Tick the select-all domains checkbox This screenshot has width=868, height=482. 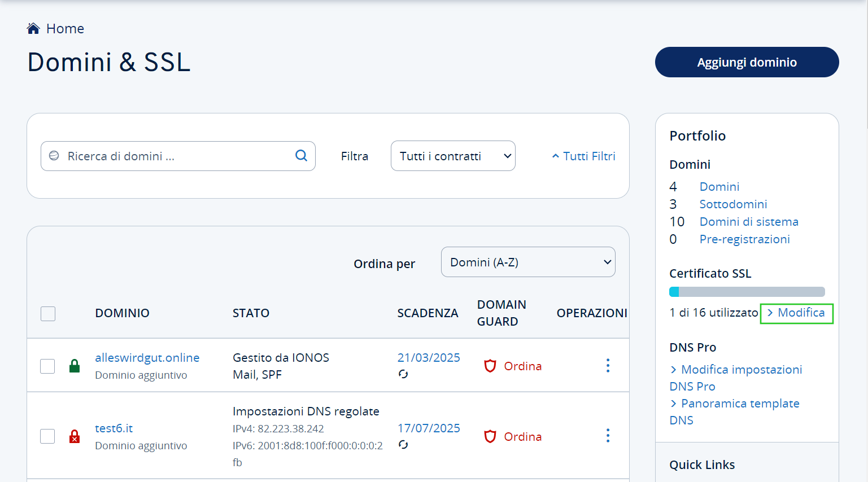[48, 314]
